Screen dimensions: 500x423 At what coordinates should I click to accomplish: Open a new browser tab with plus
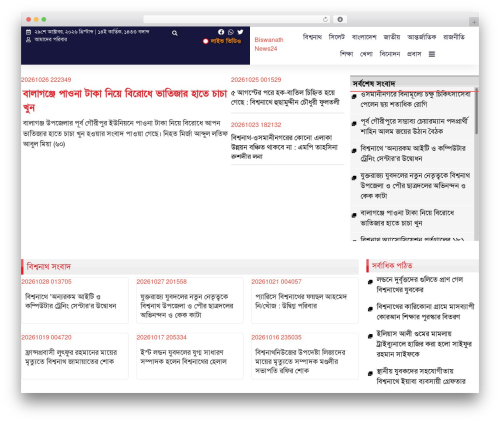474,22
